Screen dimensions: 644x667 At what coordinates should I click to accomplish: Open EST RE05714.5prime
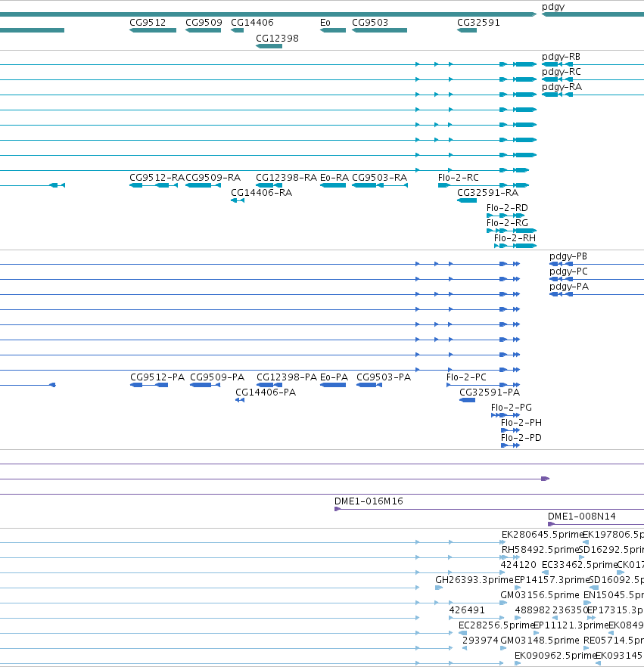[x=586, y=648]
